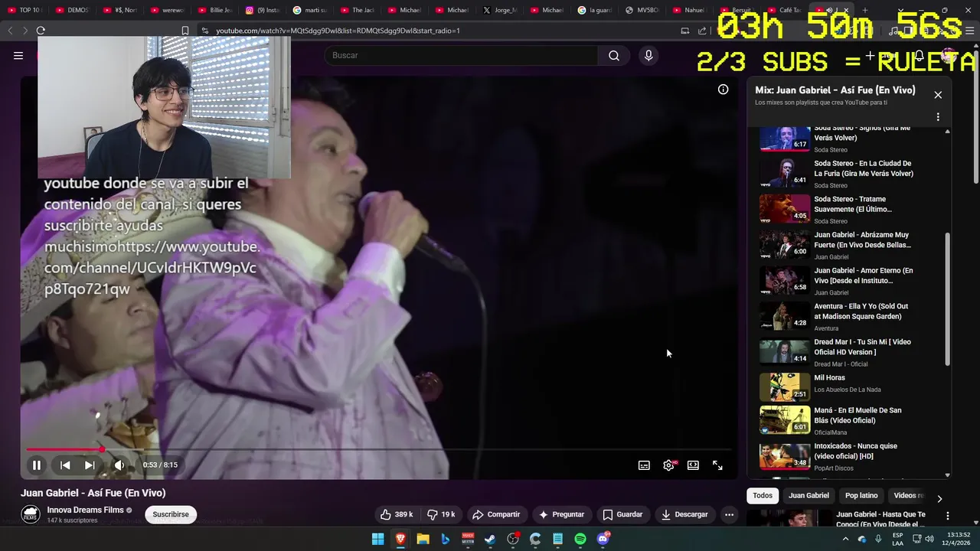
Task: Select the Juan Gabriel filter chip
Action: pos(808,495)
